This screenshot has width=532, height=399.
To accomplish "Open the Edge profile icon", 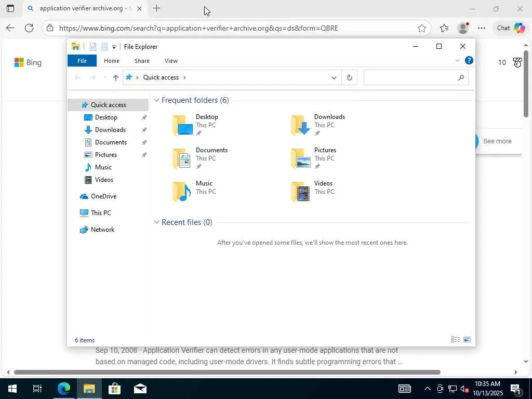I will pos(463,28).
